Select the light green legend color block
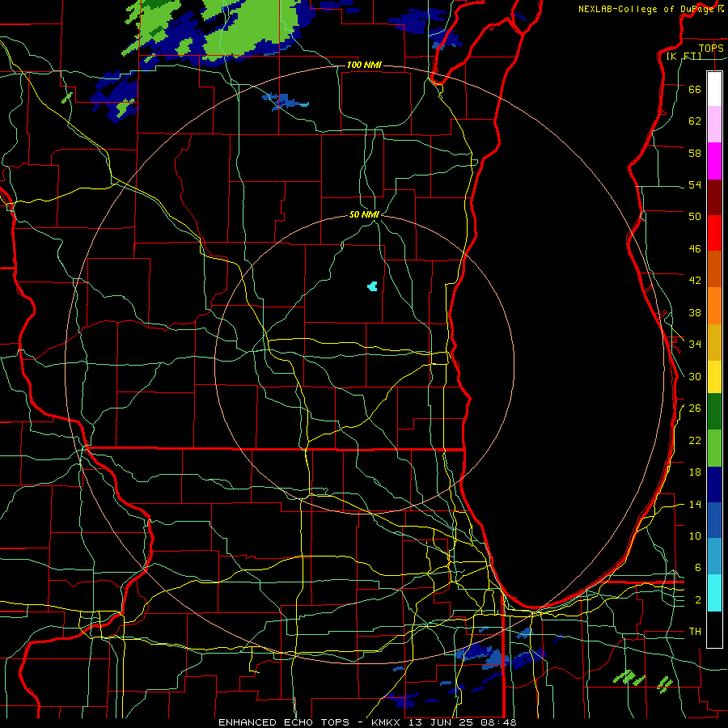728x728 pixels. tap(714, 447)
